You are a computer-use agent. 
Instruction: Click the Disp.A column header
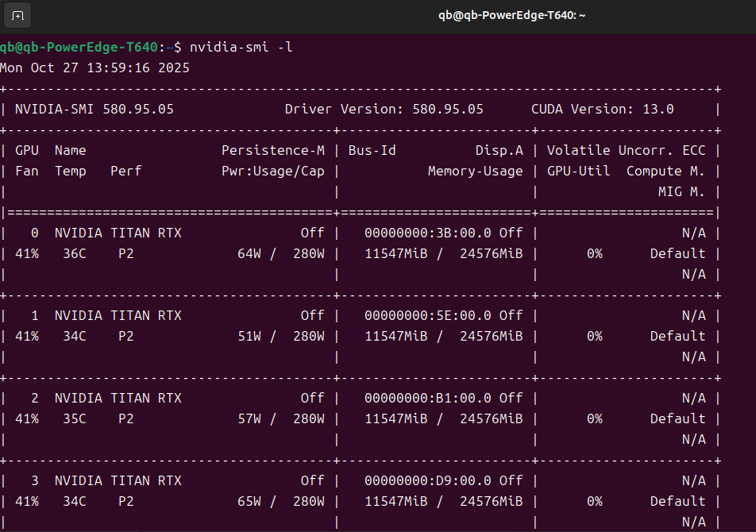[499, 150]
